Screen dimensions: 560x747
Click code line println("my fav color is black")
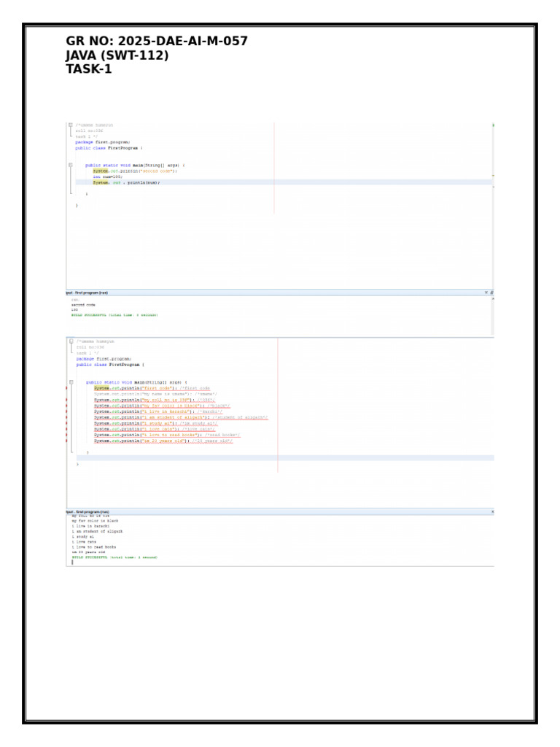[x=162, y=406]
